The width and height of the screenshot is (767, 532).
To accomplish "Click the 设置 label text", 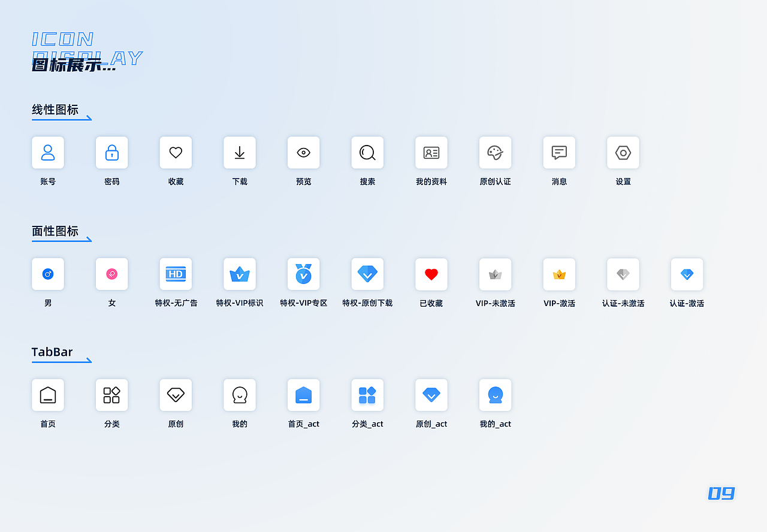I will click(623, 182).
